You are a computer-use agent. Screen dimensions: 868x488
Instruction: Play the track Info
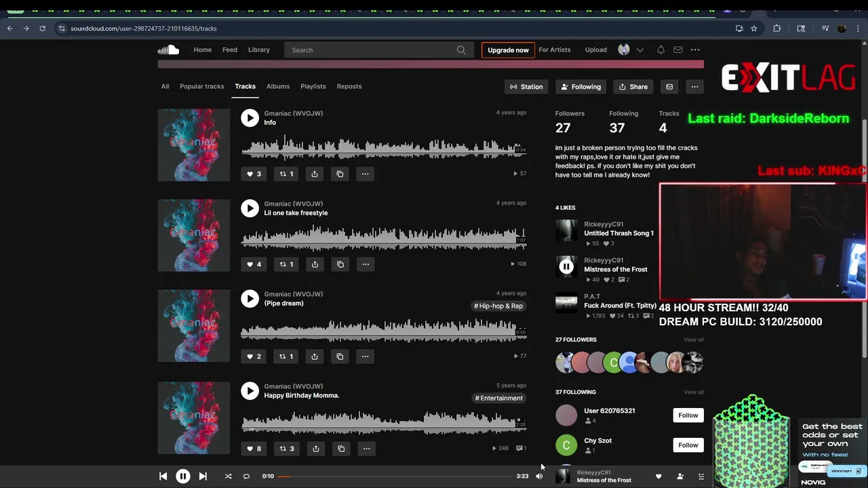(x=250, y=118)
